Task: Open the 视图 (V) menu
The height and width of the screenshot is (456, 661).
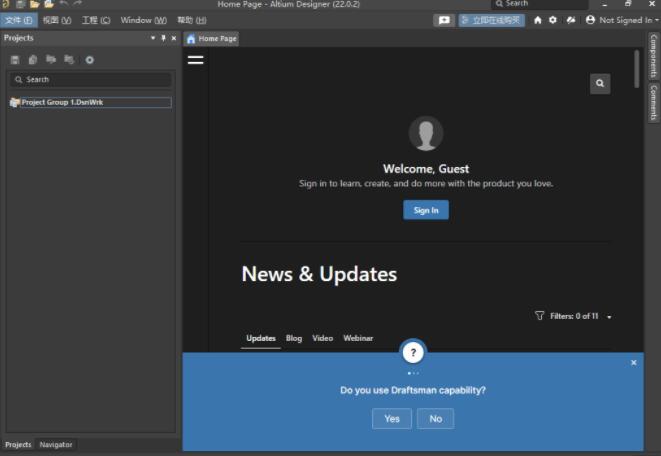Action: click(57, 20)
